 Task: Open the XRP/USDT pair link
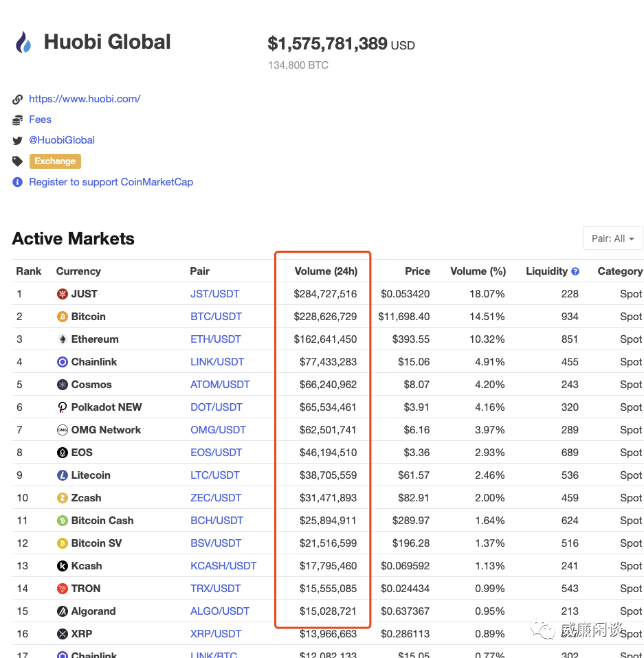tap(216, 634)
